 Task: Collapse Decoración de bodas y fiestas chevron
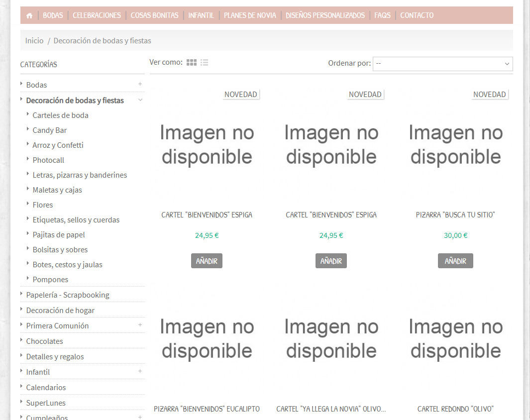140,100
